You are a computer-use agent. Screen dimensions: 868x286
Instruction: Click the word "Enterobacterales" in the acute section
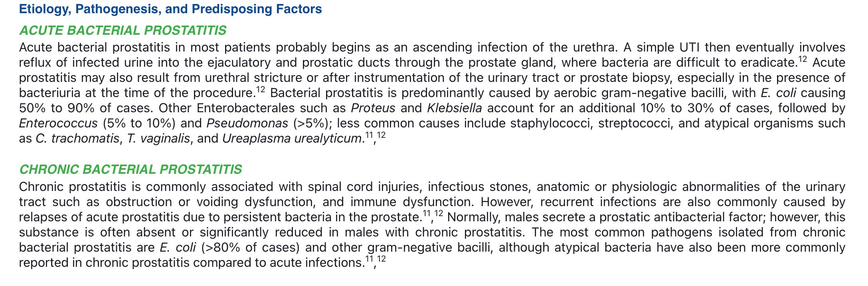pos(251,108)
